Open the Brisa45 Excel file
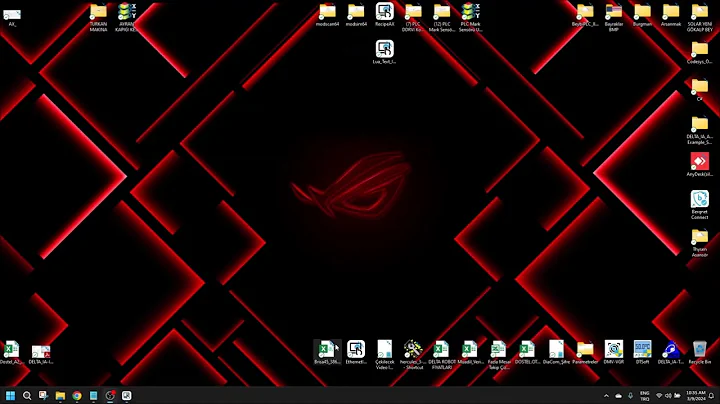Viewport: 720px width, 404px height. (x=327, y=350)
